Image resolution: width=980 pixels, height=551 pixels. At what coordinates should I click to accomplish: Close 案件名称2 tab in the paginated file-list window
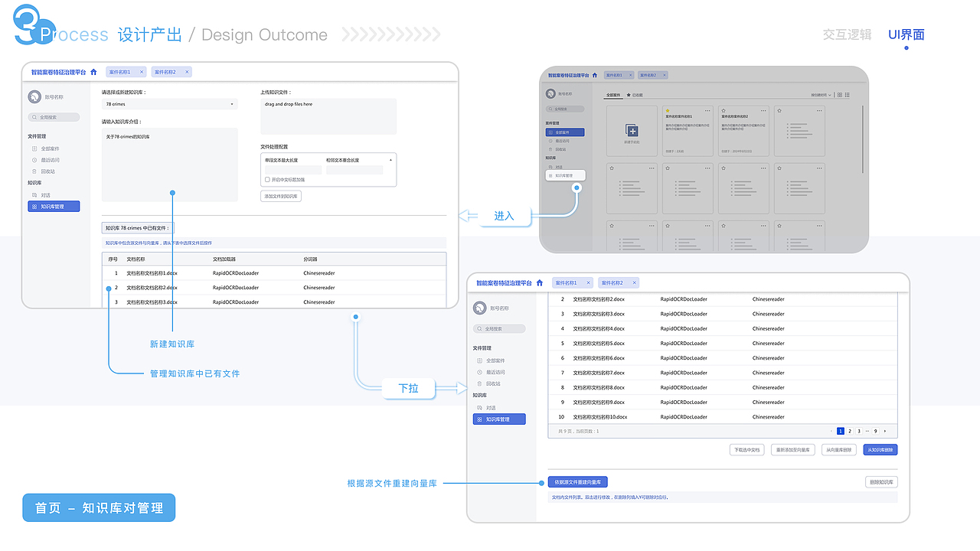pyautogui.click(x=634, y=283)
